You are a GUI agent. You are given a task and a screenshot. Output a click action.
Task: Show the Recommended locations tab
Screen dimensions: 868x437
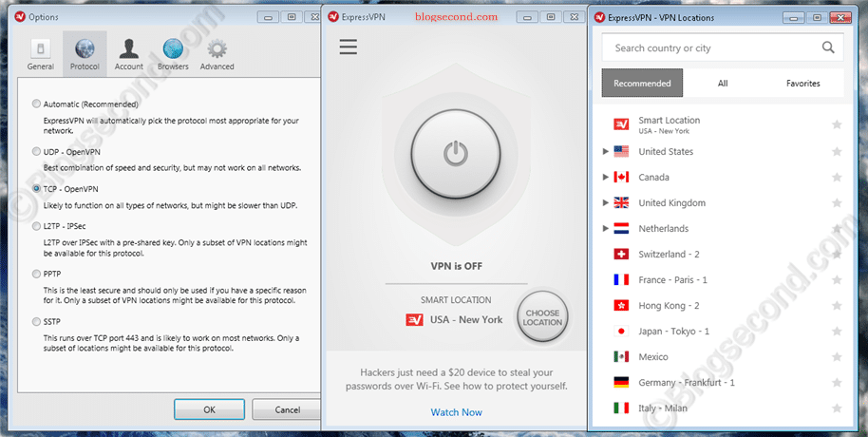642,83
